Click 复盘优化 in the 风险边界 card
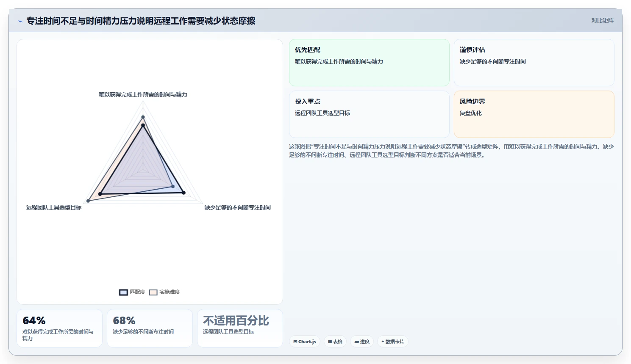This screenshot has width=631, height=364. (x=471, y=113)
